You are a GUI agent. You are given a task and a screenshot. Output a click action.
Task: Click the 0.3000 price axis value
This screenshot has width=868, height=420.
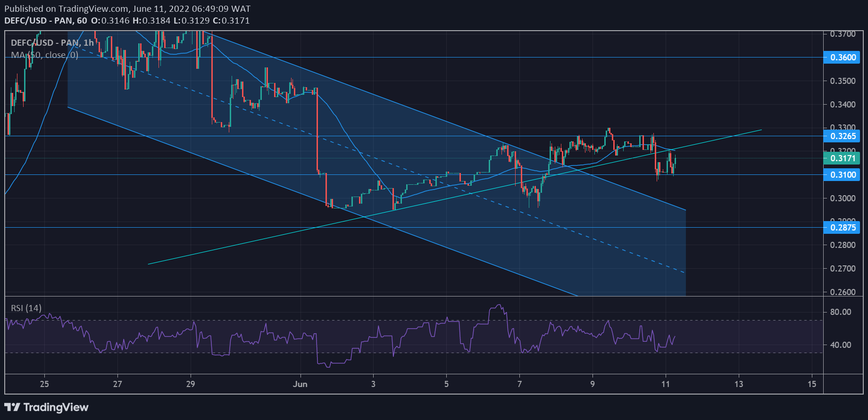click(843, 198)
